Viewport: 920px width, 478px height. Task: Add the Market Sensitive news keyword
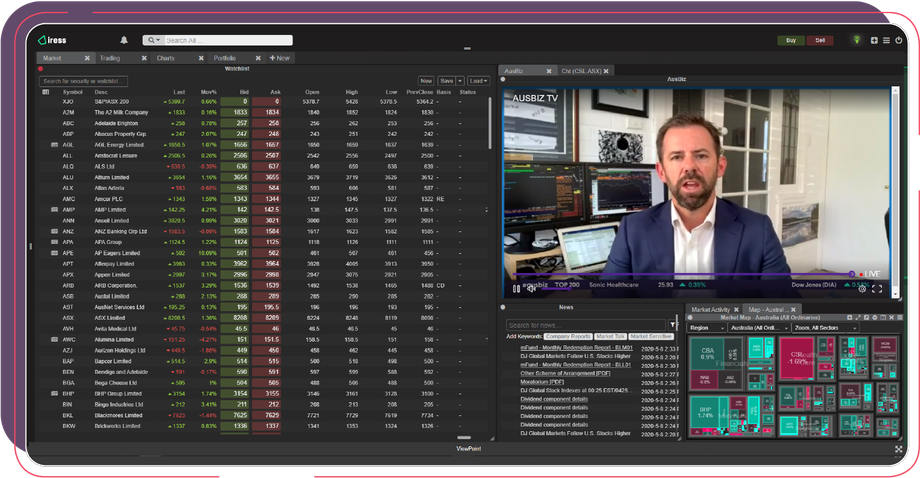[x=651, y=337]
